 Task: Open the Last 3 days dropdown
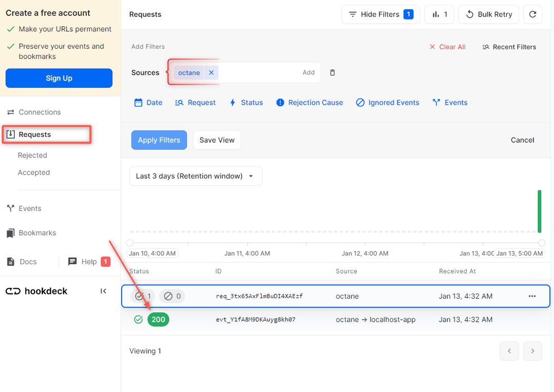[195, 176]
